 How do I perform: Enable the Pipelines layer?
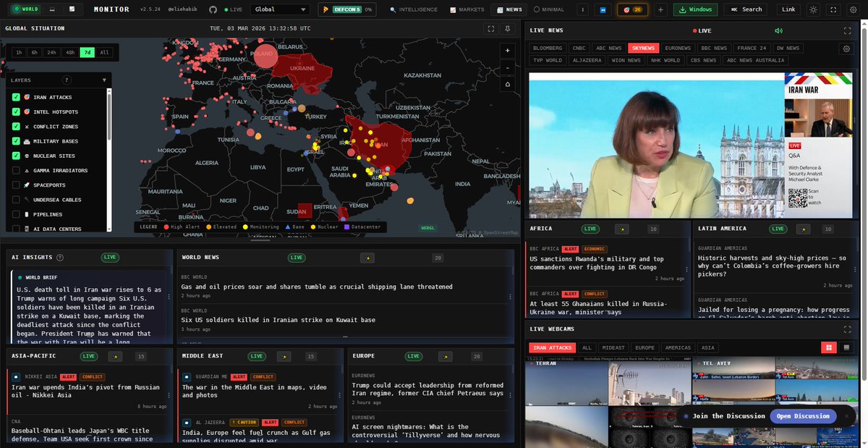pos(16,214)
